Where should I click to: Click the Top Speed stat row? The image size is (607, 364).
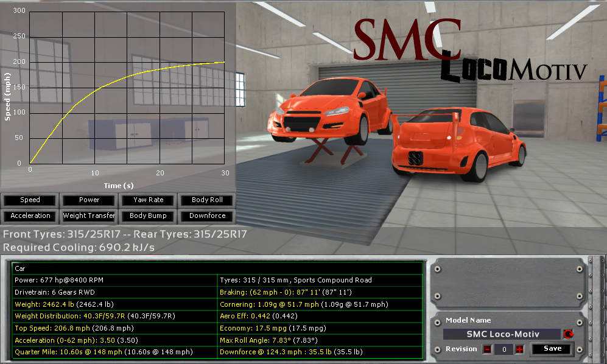114,327
